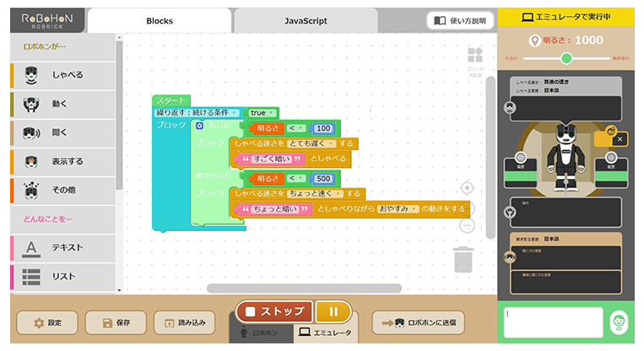Viewport: 644px width, 351px height.
Task: Click ロボホンに送信 send button
Action: pyautogui.click(x=419, y=322)
